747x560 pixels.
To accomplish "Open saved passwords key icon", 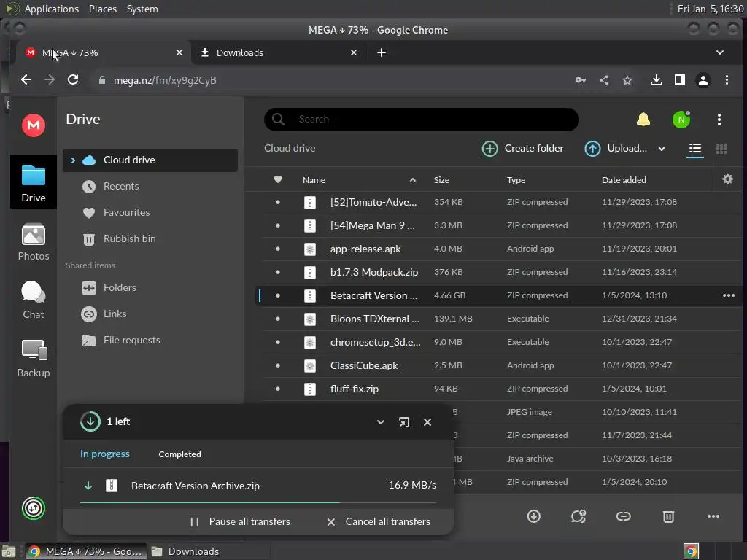I will (x=581, y=80).
